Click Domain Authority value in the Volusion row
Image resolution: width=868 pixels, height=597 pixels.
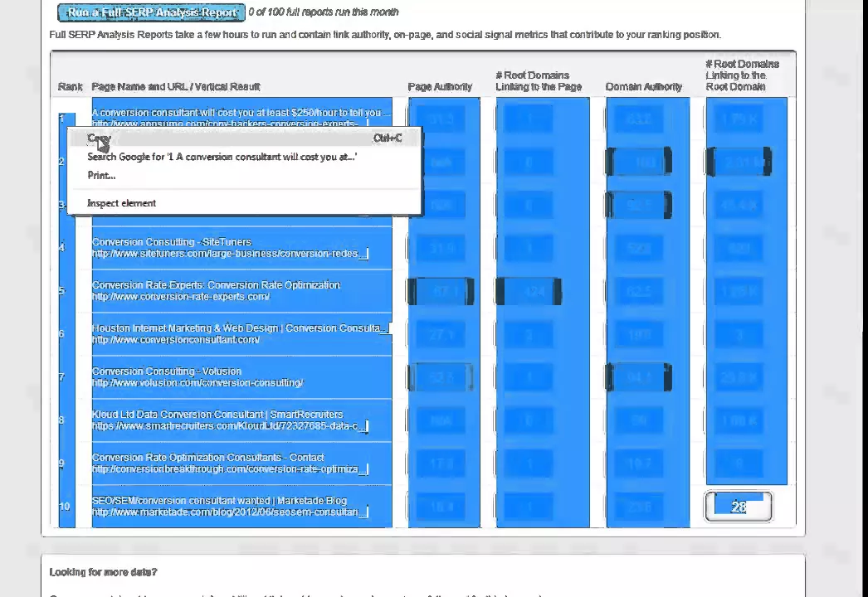point(639,377)
